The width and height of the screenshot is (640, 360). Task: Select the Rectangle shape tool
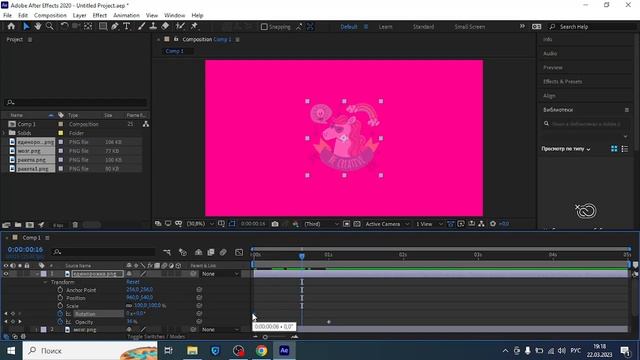(103, 27)
